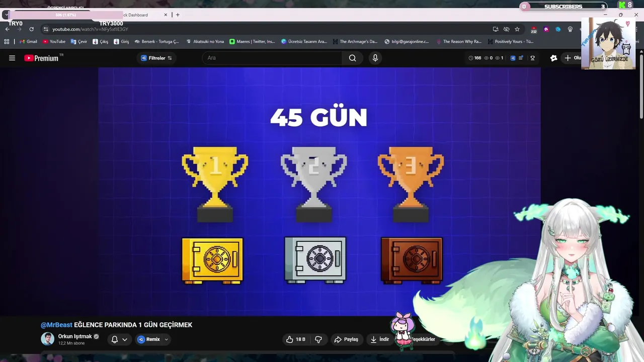Open the Filtreler filter button
644x362 pixels.
[156, 58]
